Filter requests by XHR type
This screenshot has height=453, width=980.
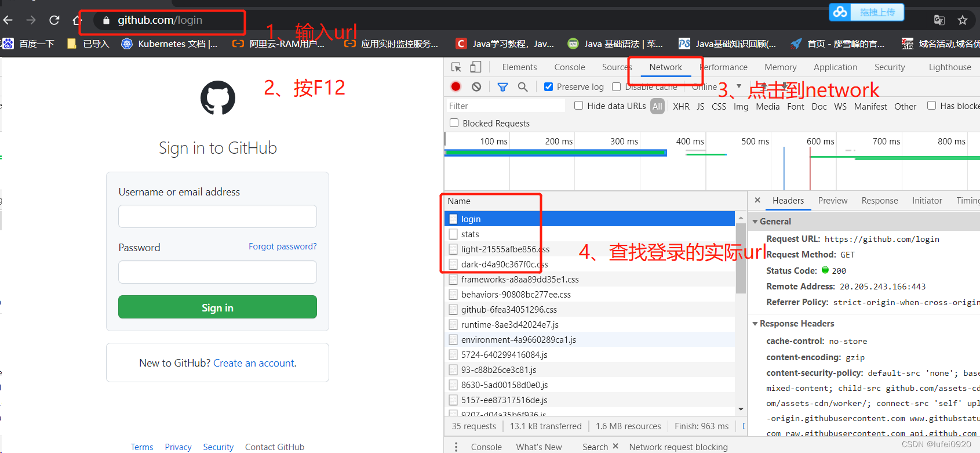coord(681,106)
